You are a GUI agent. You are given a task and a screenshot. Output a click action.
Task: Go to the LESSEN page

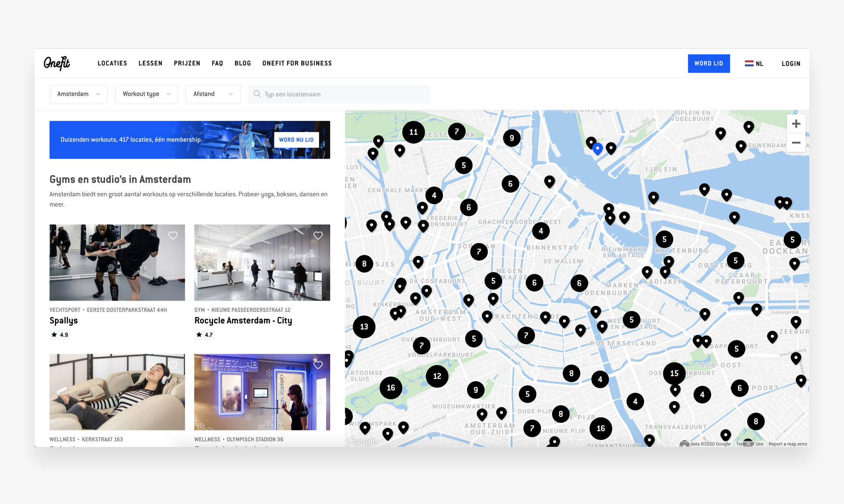(150, 63)
